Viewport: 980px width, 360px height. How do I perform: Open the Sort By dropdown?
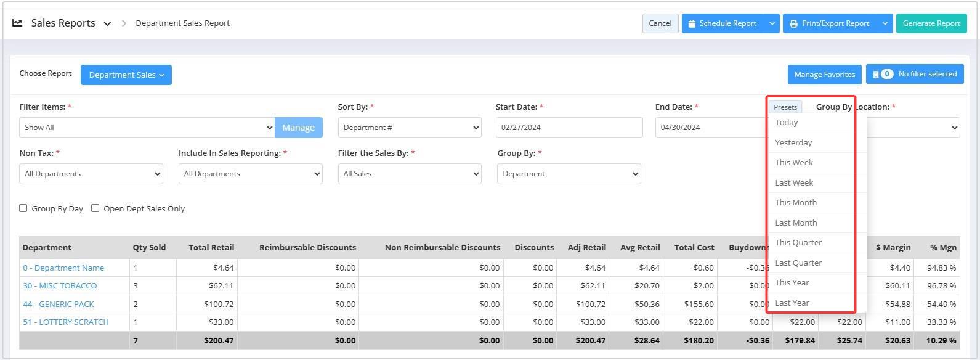[x=410, y=128]
